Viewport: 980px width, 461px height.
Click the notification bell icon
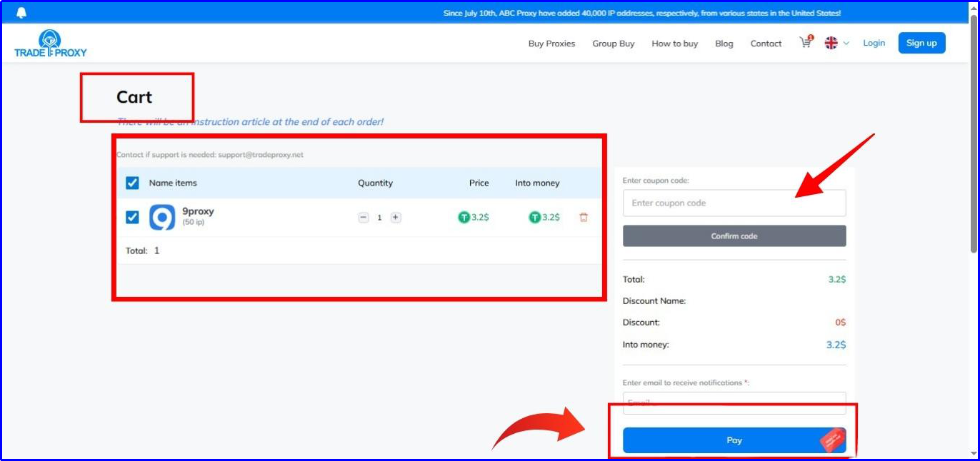pos(21,13)
